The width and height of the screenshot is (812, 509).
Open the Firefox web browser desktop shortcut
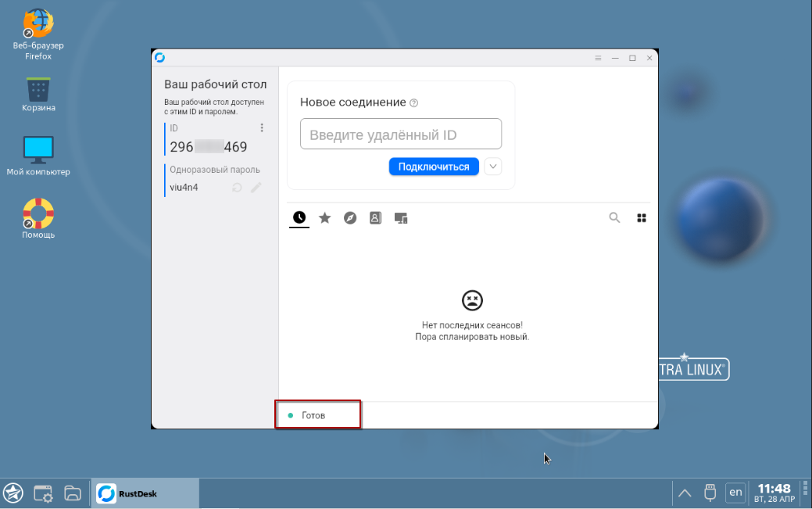(x=38, y=23)
